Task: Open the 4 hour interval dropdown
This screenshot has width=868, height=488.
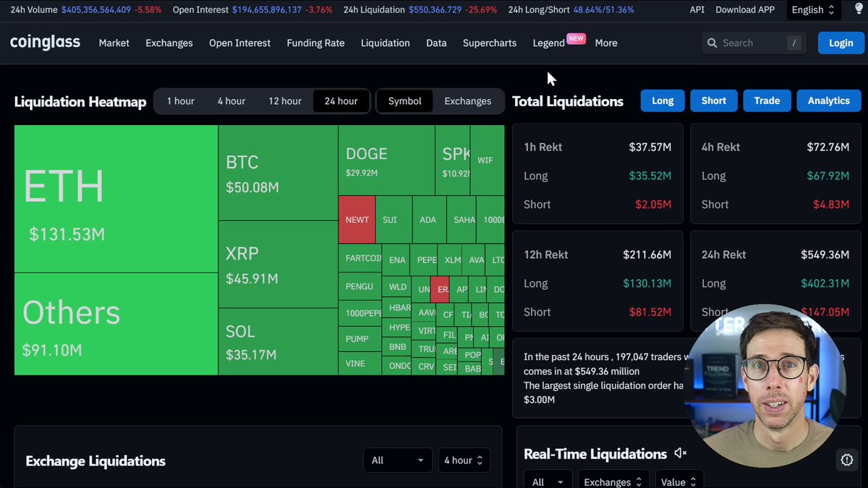Action: click(464, 461)
